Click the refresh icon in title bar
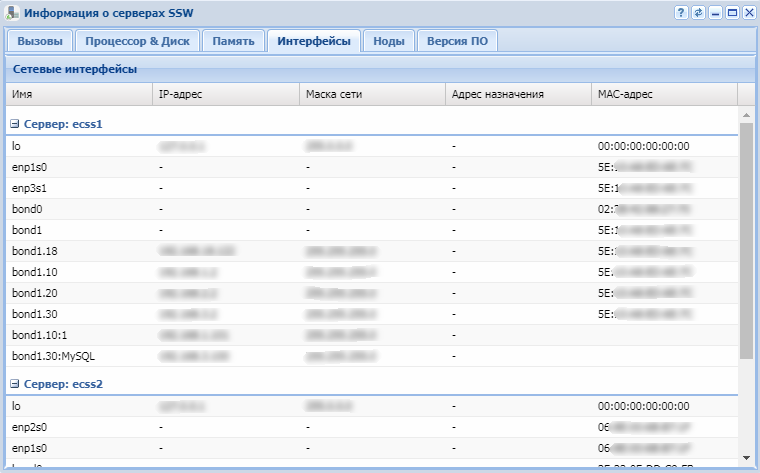The width and height of the screenshot is (760, 473). click(698, 13)
